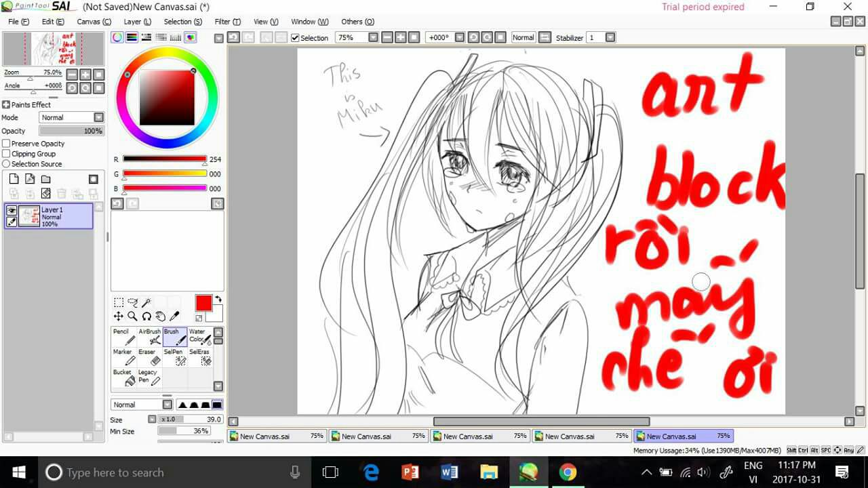The width and height of the screenshot is (868, 488).
Task: Choose the Eraser tool
Action: tap(150, 357)
